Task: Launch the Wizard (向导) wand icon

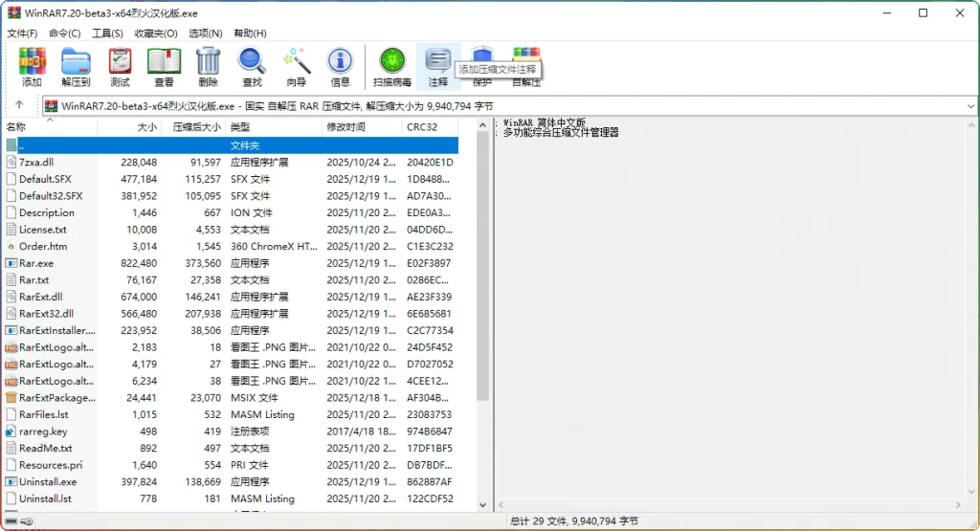Action: click(x=297, y=67)
